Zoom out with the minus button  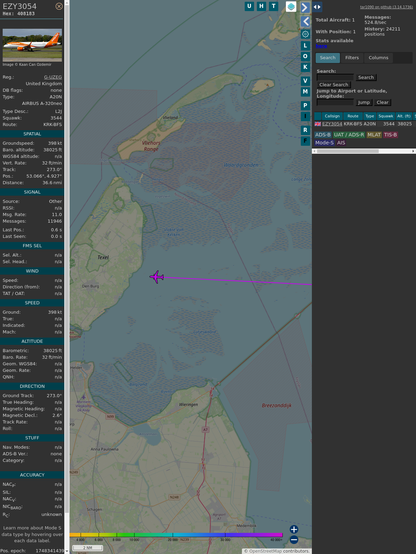click(x=294, y=540)
